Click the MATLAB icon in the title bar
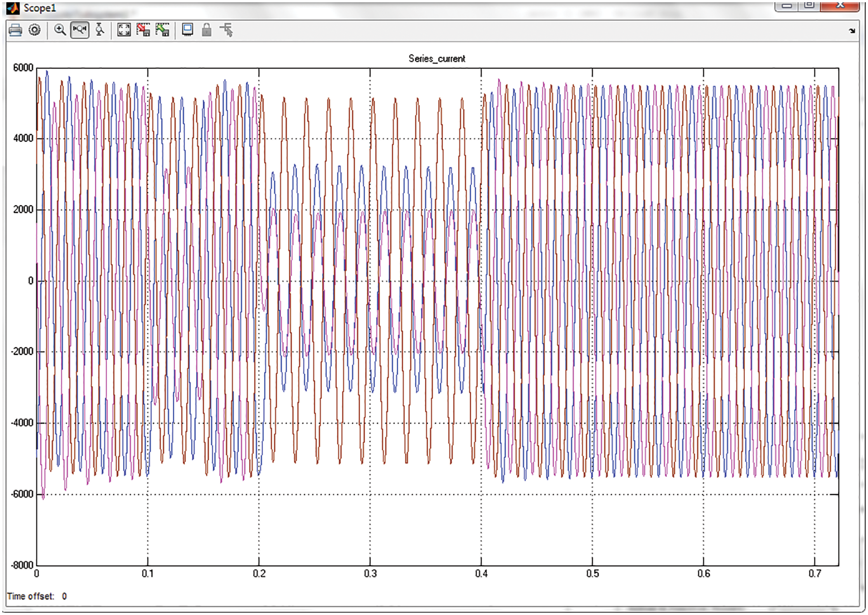The width and height of the screenshot is (868, 615). coord(13,8)
